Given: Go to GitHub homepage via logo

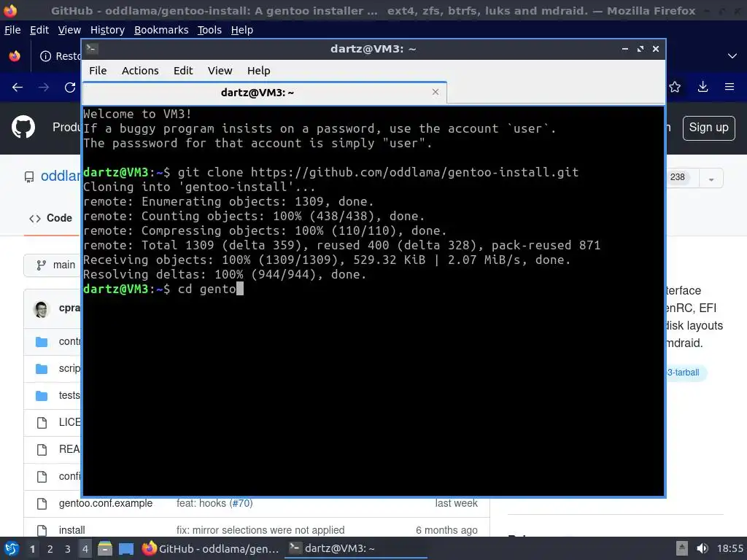Looking at the screenshot, I should pos(23,127).
